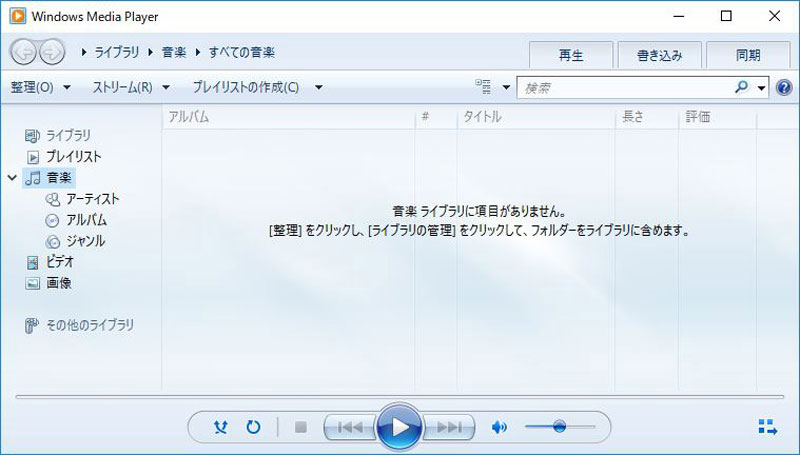Viewport: 800px width, 455px height.
Task: Sort by the 評価 column header
Action: [x=718, y=117]
